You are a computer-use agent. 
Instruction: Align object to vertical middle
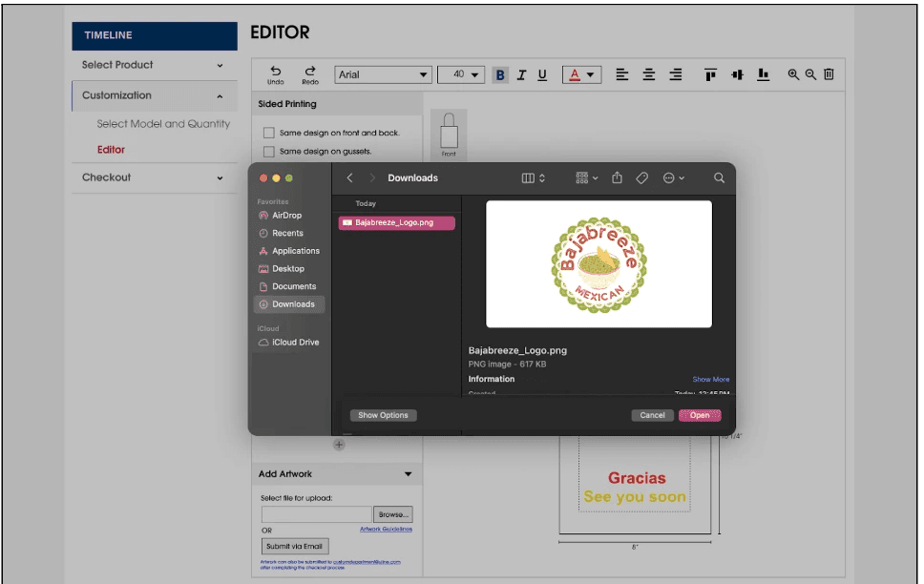737,74
